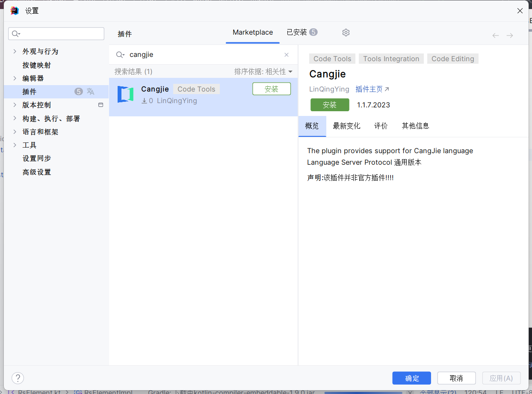Screen dimensions: 532x394
Task: Open the 其他信息 tab
Action: 415,126
